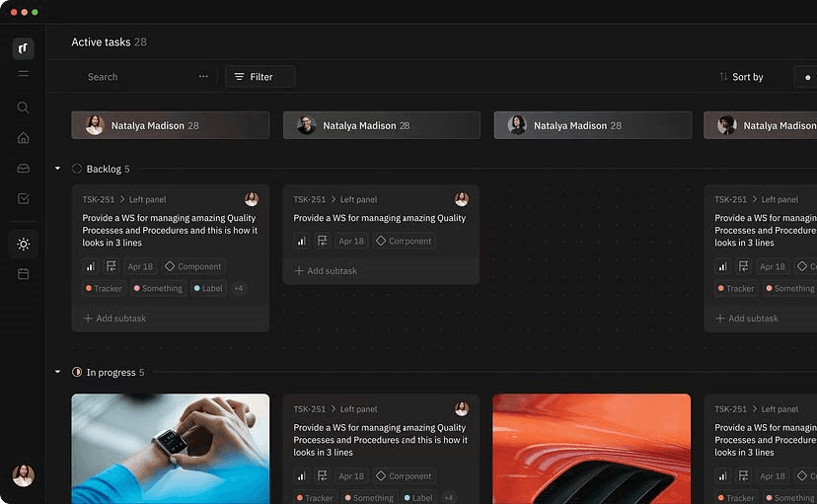Click priority bars icon on fourth column Backlog card
817x504 pixels.
(x=722, y=266)
